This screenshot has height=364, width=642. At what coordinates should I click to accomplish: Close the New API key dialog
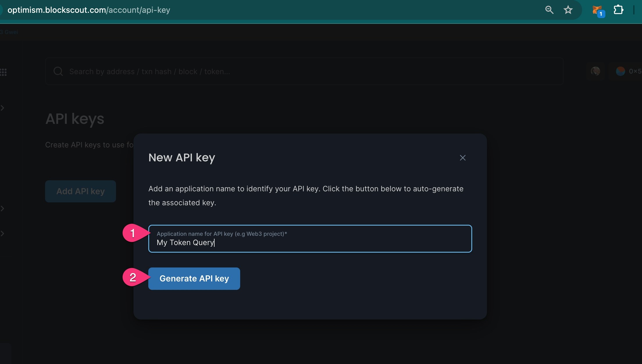pyautogui.click(x=463, y=158)
